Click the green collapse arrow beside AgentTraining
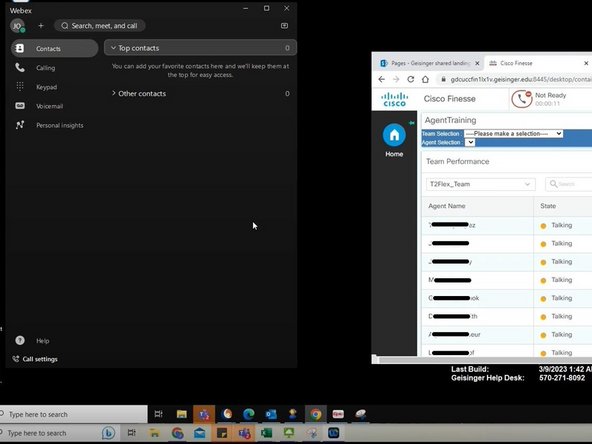Viewport: 592px width, 444px height. tap(412, 123)
